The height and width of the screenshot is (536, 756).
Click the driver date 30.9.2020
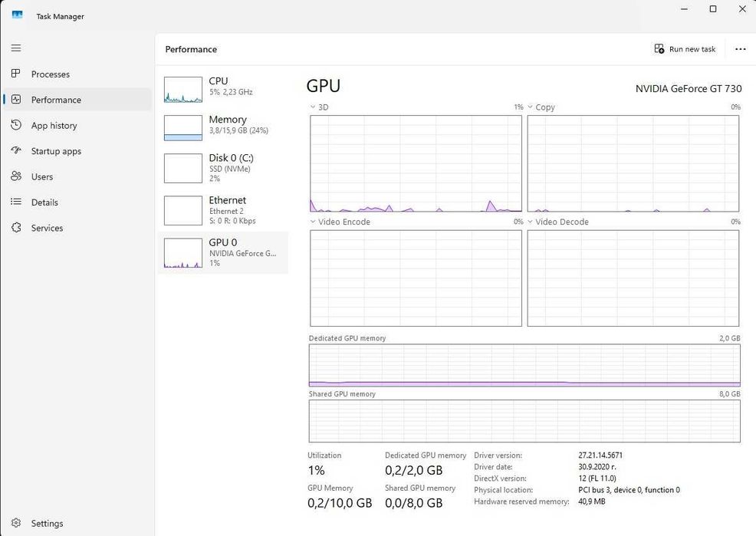click(x=597, y=466)
